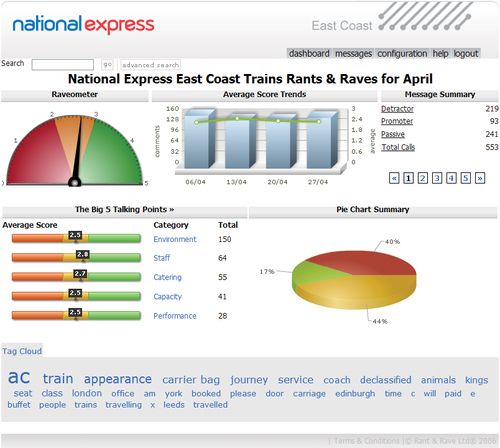Open the configuration menu item
The height and width of the screenshot is (448, 500).
[402, 53]
